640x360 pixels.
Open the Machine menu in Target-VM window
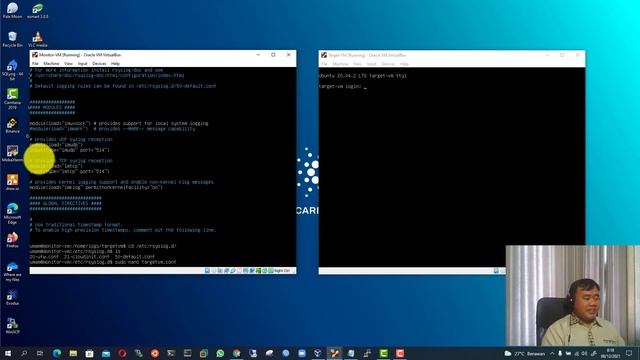click(x=340, y=64)
